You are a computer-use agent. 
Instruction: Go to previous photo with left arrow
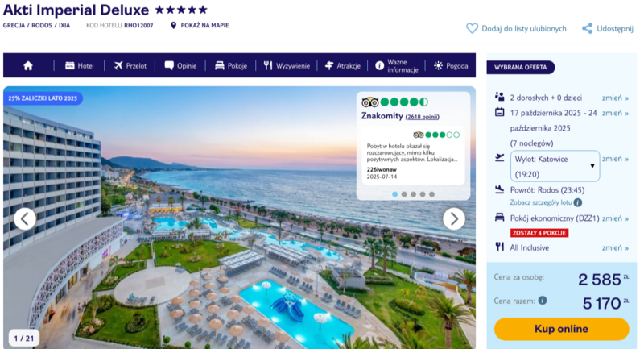tap(25, 218)
